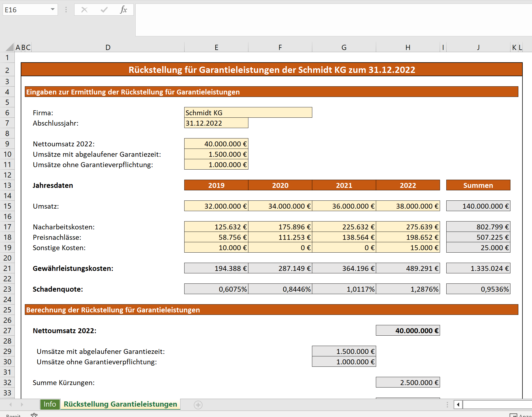The image size is (532, 417).
Task: Click the cancel entry X icon
Action: pyautogui.click(x=84, y=10)
